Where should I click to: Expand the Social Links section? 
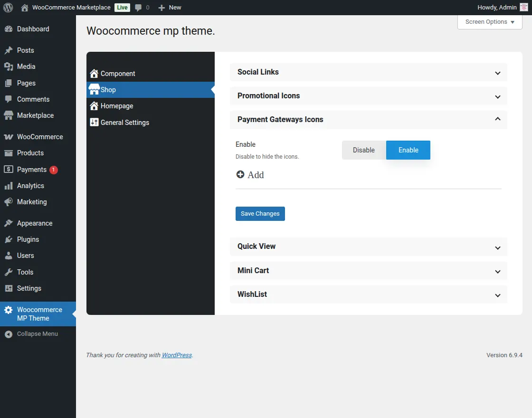point(369,72)
